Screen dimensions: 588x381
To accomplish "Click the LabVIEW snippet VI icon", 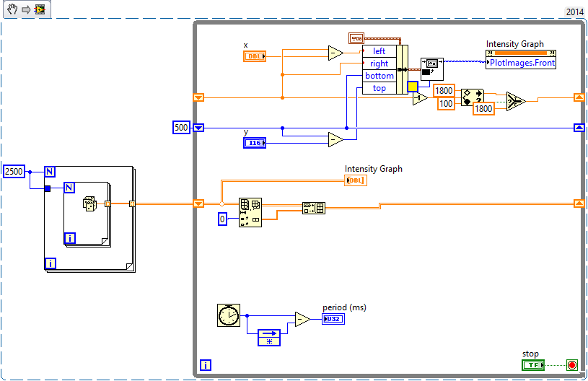I will click(40, 9).
